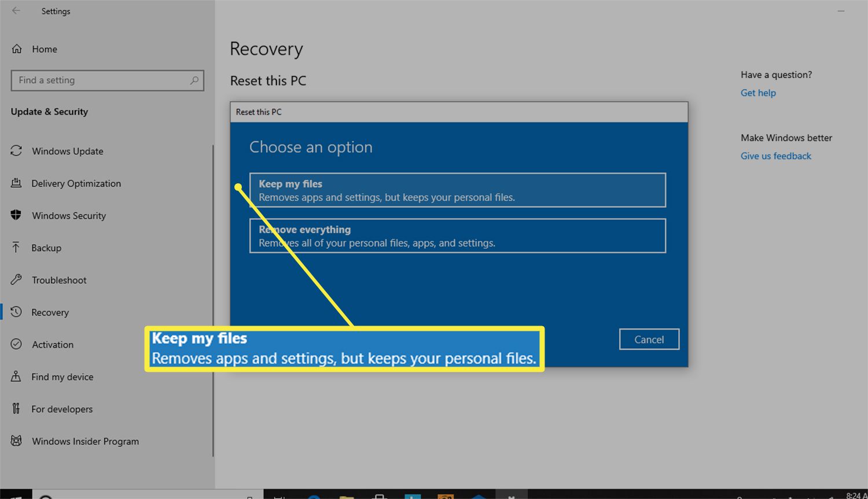Image resolution: width=868 pixels, height=499 pixels.
Task: Open Windows Security using the shield icon
Action: pyautogui.click(x=16, y=215)
